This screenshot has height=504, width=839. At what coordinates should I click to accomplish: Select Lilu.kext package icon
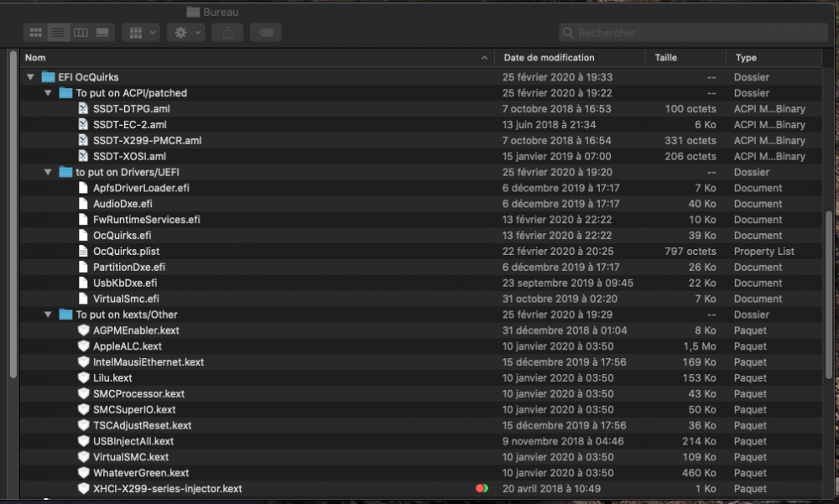pyautogui.click(x=83, y=377)
